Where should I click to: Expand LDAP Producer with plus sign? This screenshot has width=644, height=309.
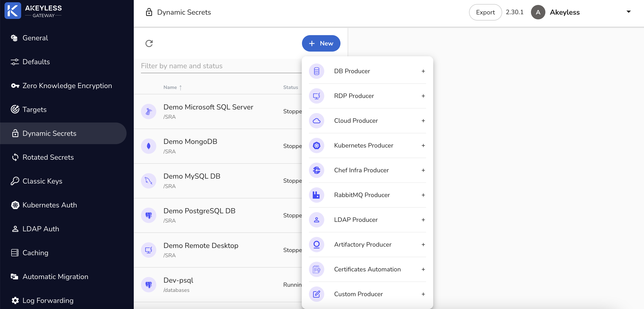pyautogui.click(x=423, y=220)
